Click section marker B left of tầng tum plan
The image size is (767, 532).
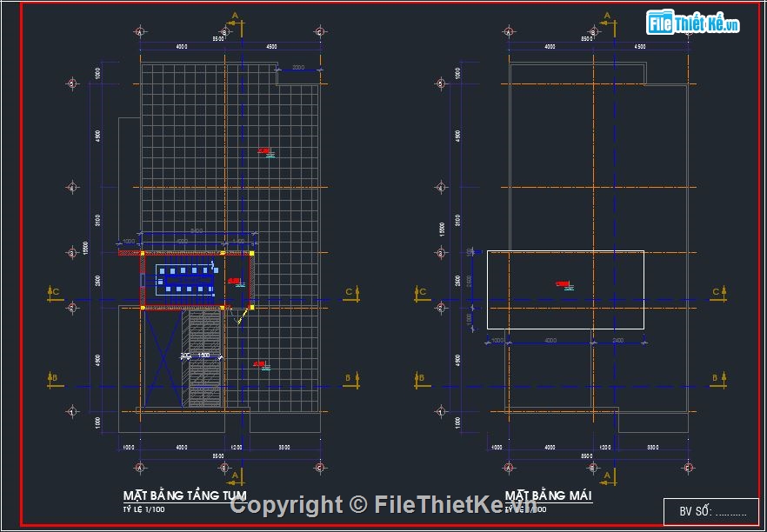point(55,380)
